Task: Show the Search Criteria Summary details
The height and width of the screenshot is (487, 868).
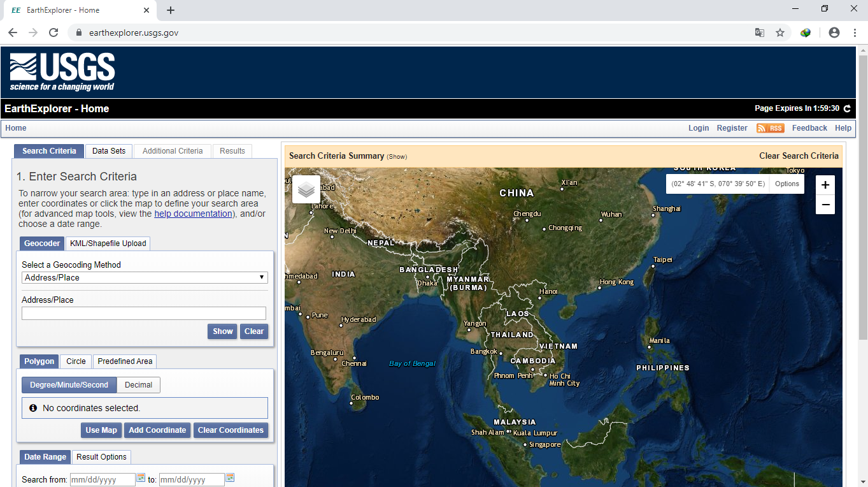Action: click(x=397, y=157)
